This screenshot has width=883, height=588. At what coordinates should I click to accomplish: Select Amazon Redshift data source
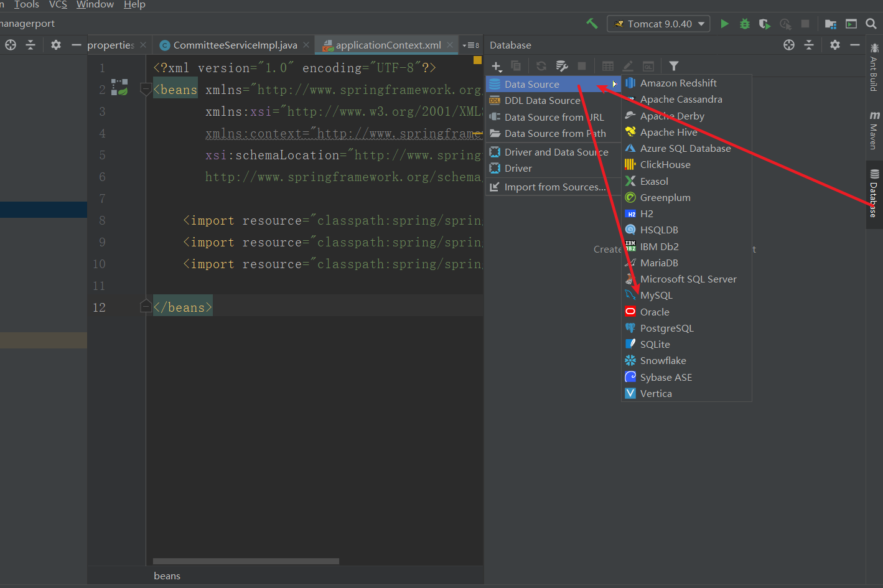(x=686, y=83)
